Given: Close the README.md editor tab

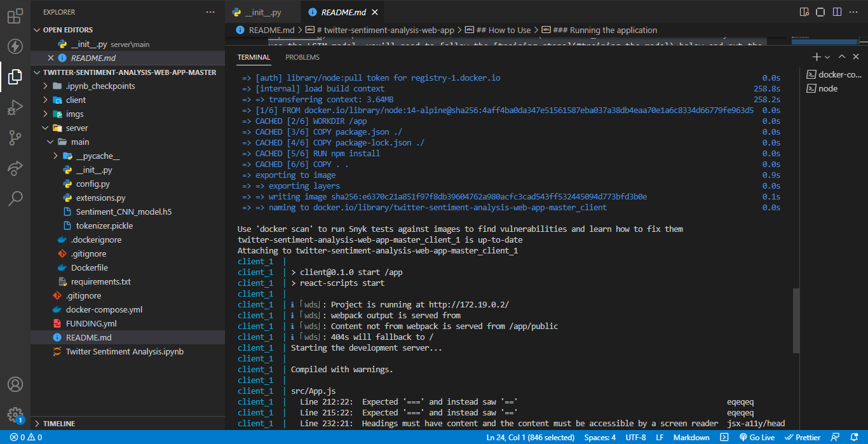Looking at the screenshot, I should [x=374, y=12].
